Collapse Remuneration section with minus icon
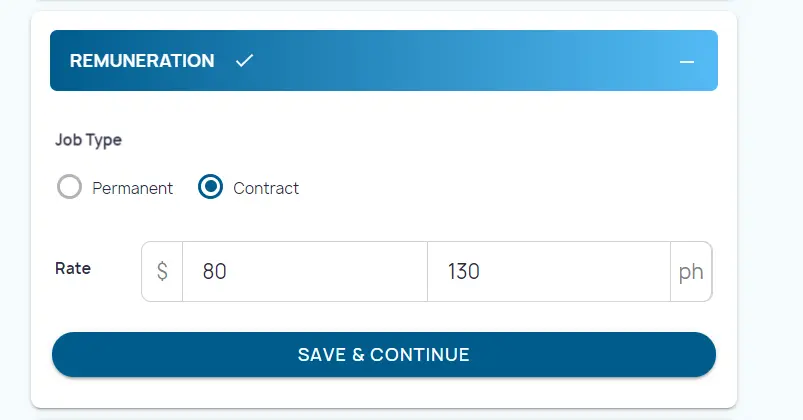This screenshot has width=803, height=420. pos(686,61)
